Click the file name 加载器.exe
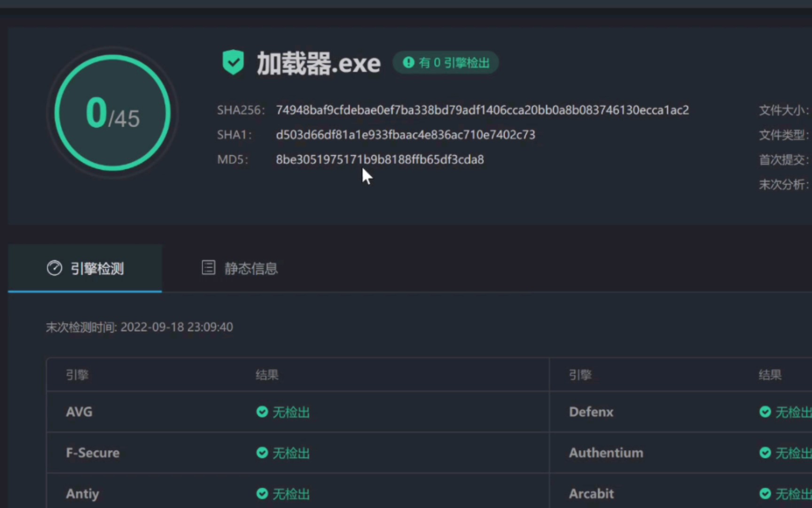The image size is (812, 508). 319,63
